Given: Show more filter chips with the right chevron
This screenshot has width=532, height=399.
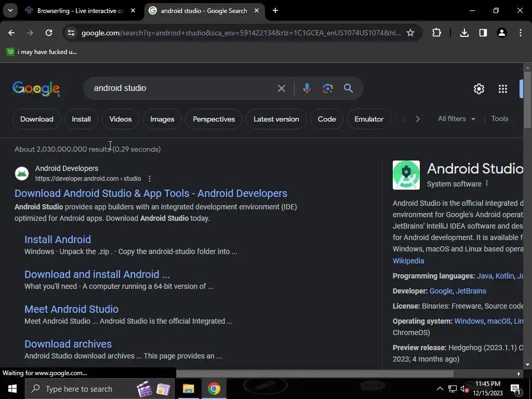Looking at the screenshot, I should coord(418,119).
